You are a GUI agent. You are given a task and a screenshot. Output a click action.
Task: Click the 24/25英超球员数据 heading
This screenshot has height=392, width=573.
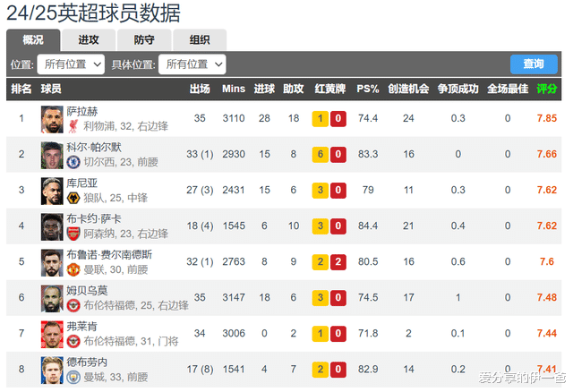coord(93,13)
